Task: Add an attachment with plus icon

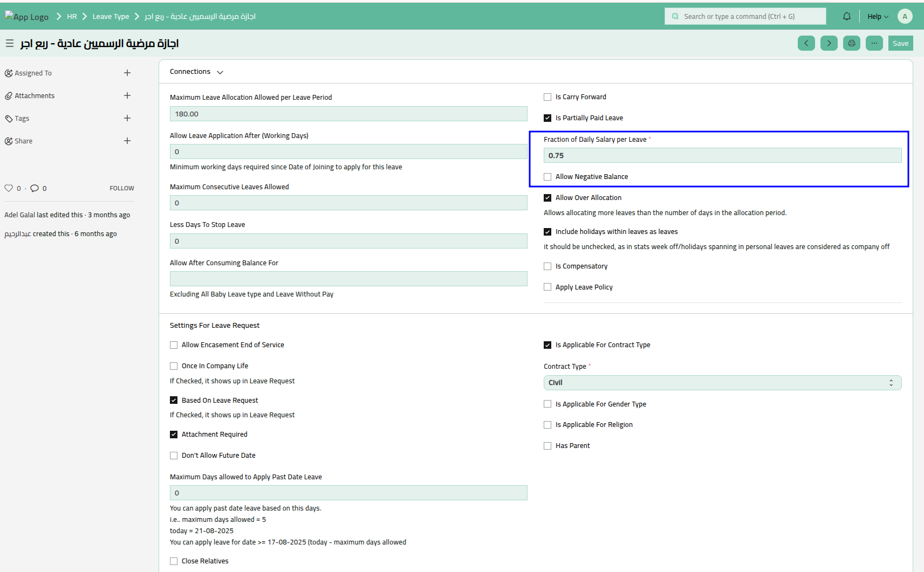Action: (127, 95)
